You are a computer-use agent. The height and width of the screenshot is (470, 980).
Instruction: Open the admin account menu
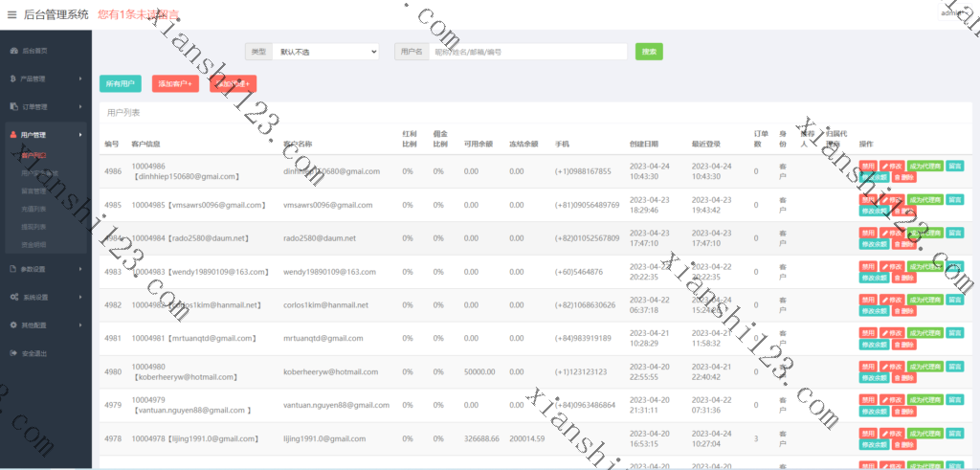tap(952, 13)
